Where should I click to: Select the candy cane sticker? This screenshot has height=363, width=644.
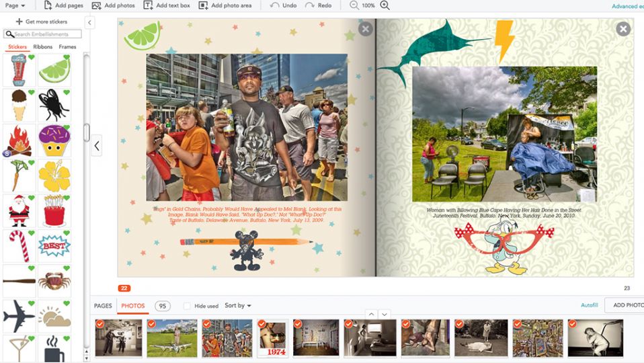tap(19, 246)
